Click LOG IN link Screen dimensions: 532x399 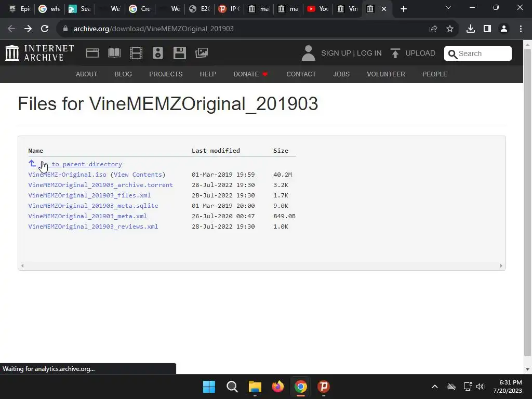369,54
